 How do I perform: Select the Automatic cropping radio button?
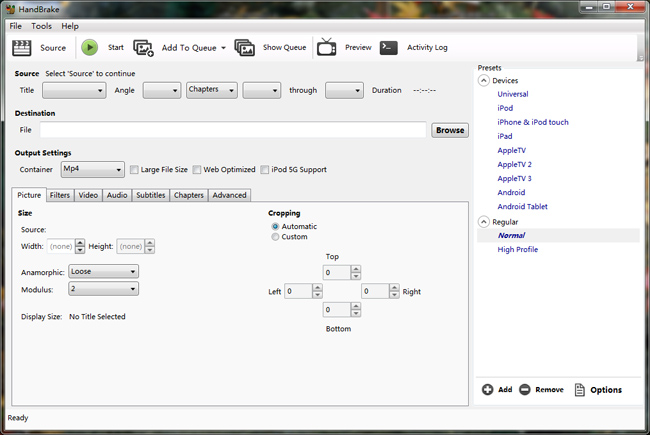tap(275, 226)
